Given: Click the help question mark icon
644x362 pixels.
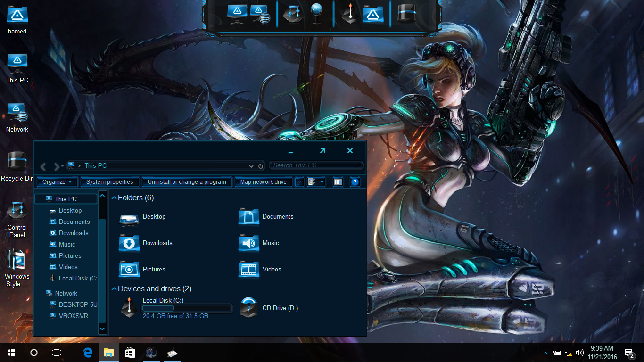Looking at the screenshot, I should tap(355, 182).
